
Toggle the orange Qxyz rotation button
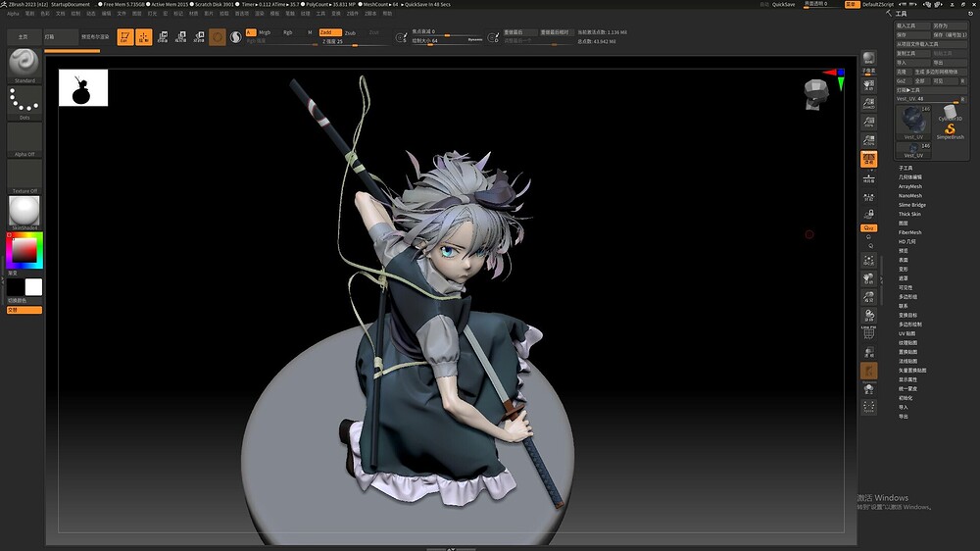(x=868, y=228)
